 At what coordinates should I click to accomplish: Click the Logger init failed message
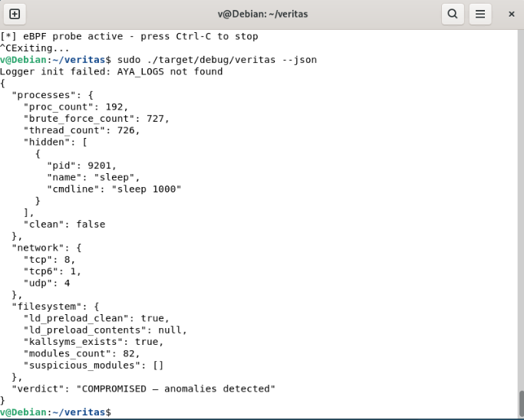111,72
